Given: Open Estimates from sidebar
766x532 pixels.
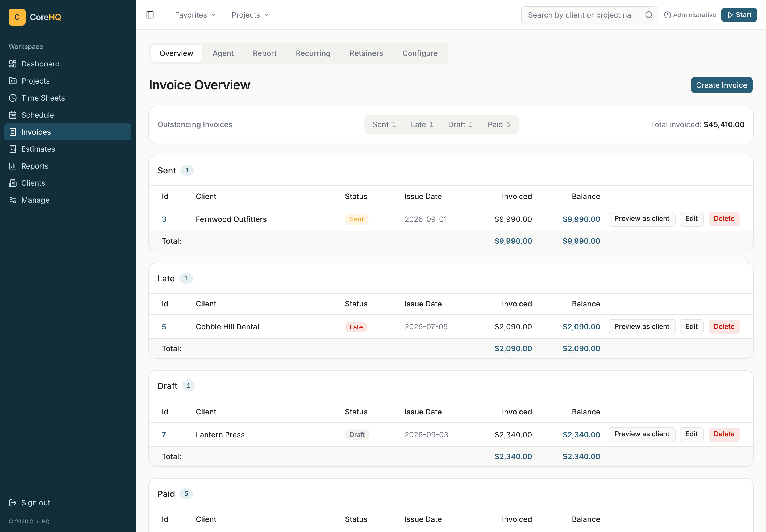Looking at the screenshot, I should [x=68, y=149].
